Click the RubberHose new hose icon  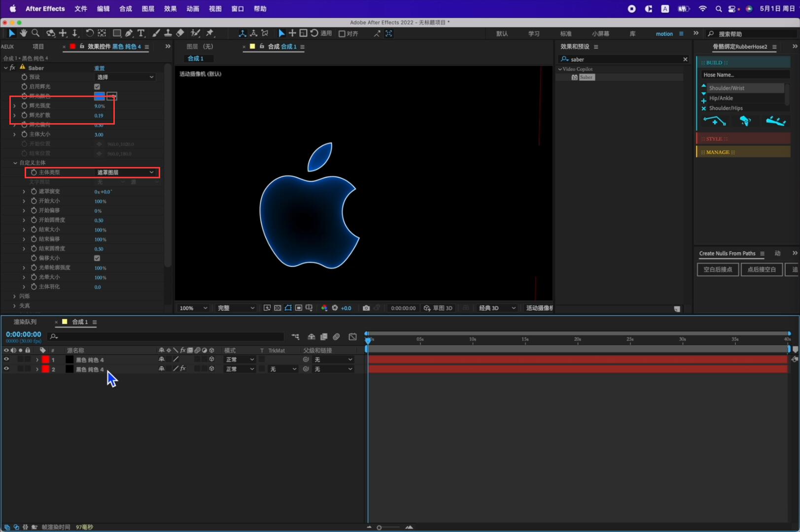point(714,121)
